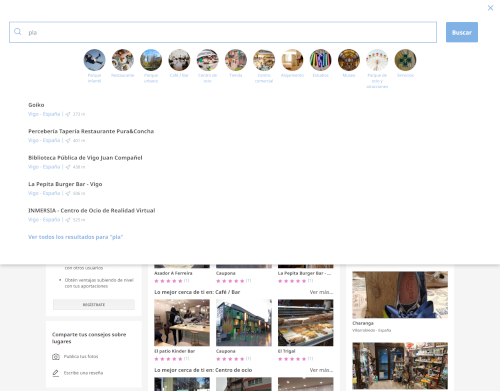
Task: Click the magnifying glass icon in search box
Action: point(18,32)
